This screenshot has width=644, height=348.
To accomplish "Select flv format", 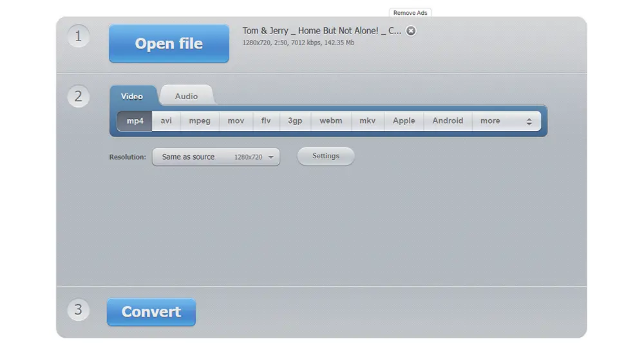I will tap(266, 121).
